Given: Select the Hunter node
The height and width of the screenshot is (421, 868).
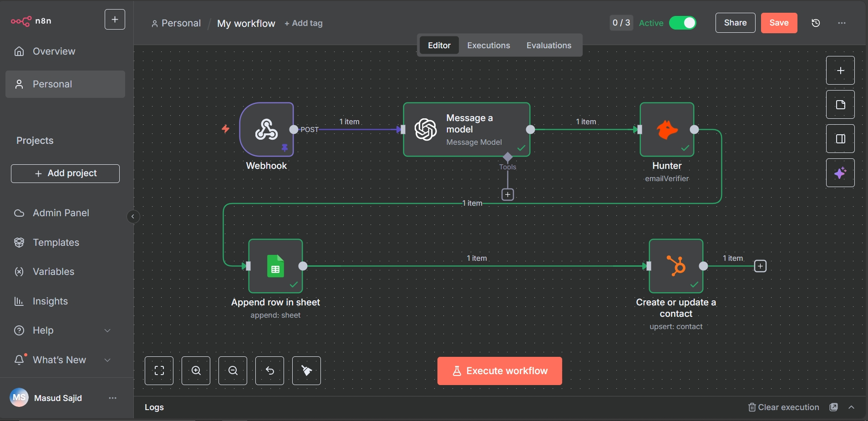Looking at the screenshot, I should tap(667, 130).
